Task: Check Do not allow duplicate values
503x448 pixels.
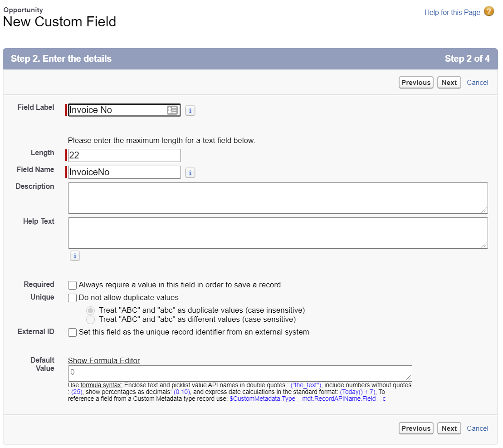Action: [72, 298]
